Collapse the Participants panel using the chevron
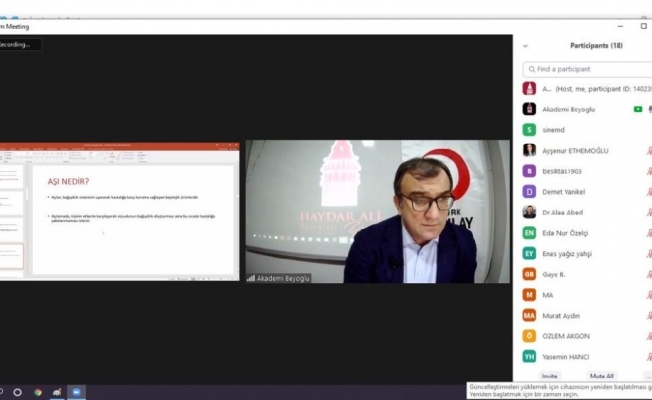The height and width of the screenshot is (400, 652). pos(526,46)
